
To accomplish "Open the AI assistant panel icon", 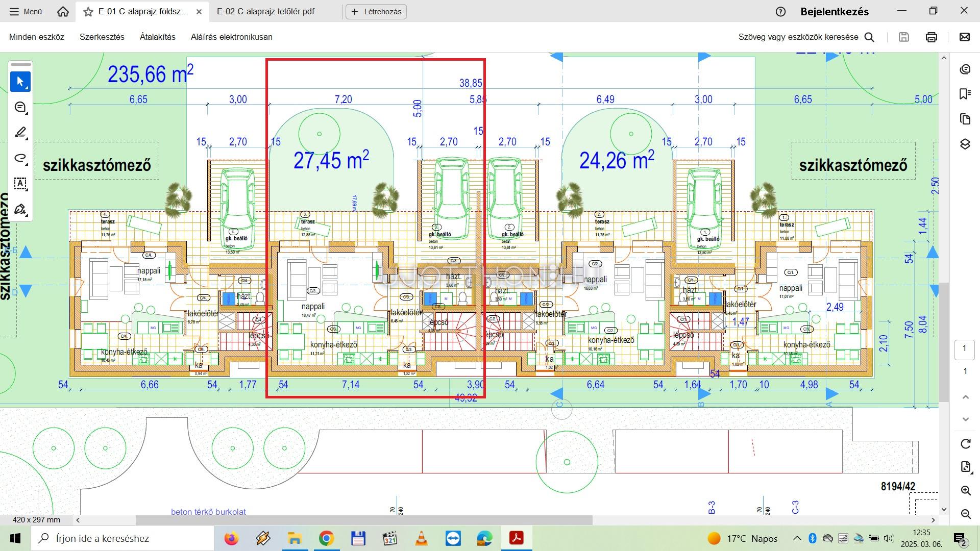I will tap(965, 69).
